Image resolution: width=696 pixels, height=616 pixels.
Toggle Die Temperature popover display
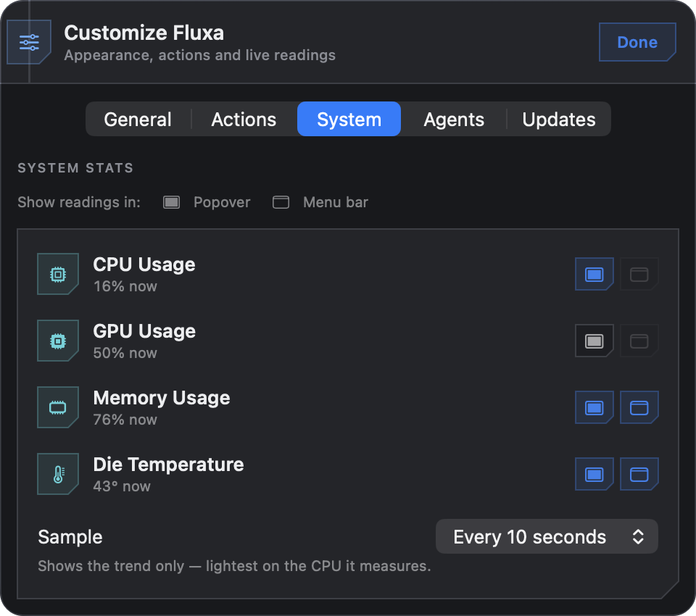tap(594, 474)
